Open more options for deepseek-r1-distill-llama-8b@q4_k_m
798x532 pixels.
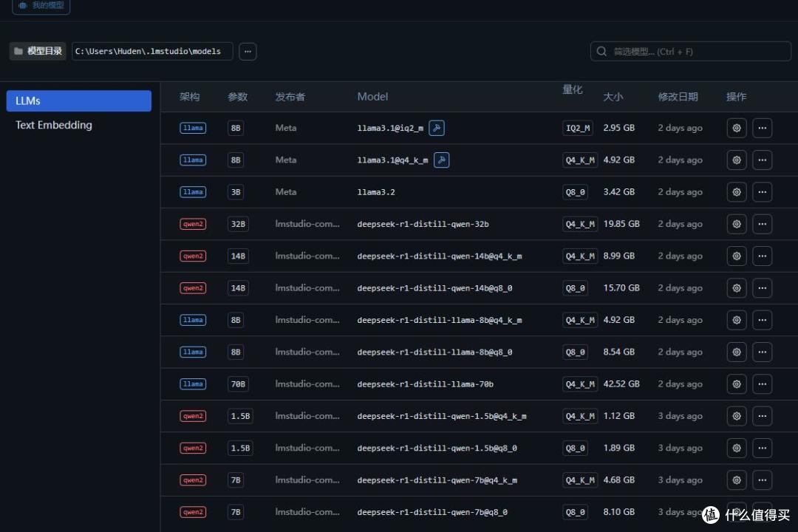click(x=762, y=320)
